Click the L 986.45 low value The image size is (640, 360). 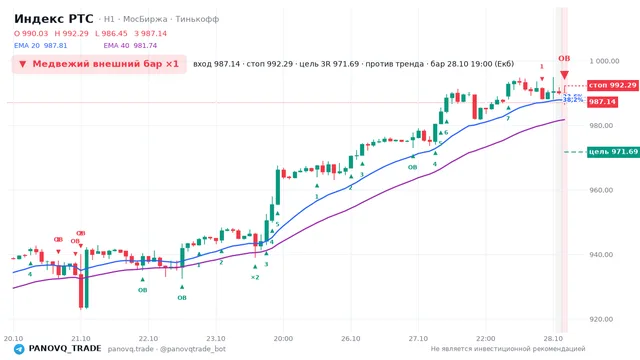[x=111, y=33]
